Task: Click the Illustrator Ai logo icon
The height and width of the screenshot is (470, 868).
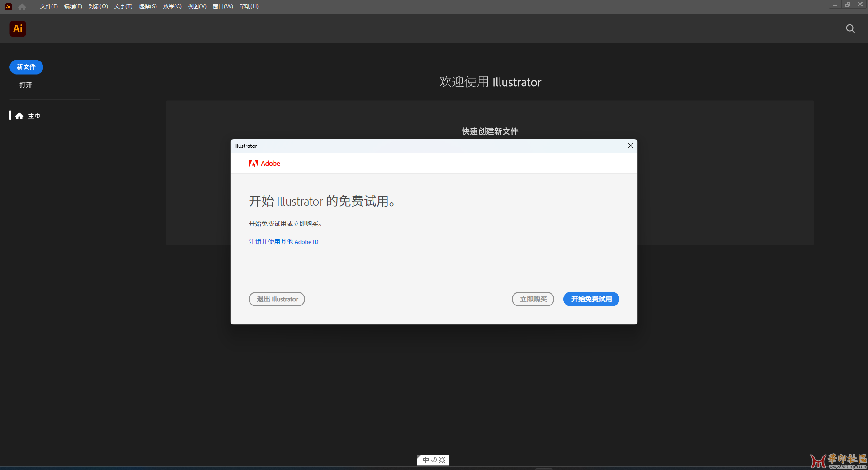Action: 18,28
